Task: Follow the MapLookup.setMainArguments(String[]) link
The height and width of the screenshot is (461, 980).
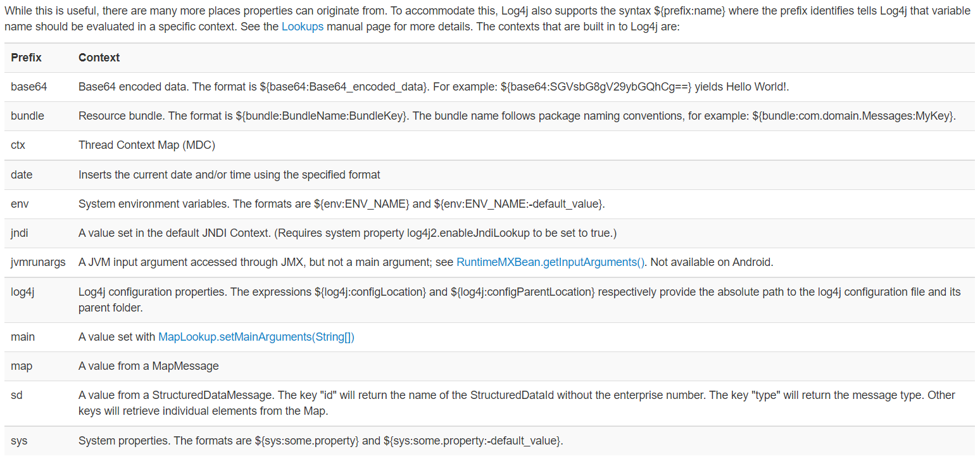Action: [256, 337]
